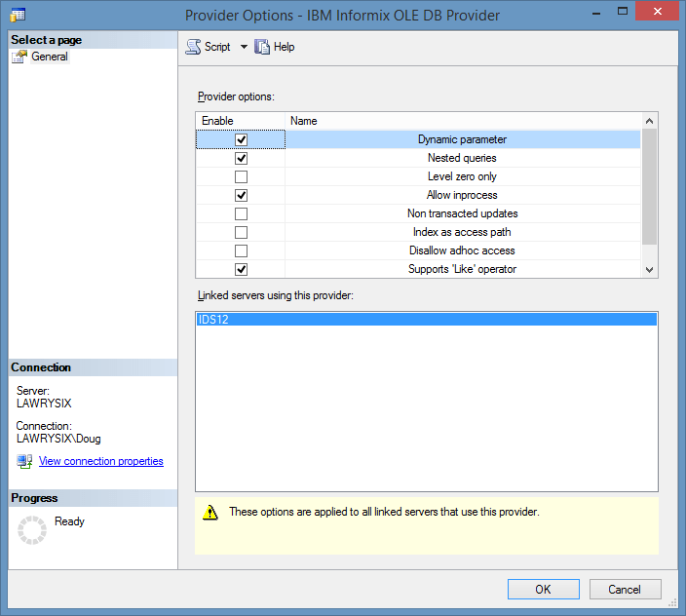
Task: Click the window icon in title bar
Action: pyautogui.click(x=18, y=15)
